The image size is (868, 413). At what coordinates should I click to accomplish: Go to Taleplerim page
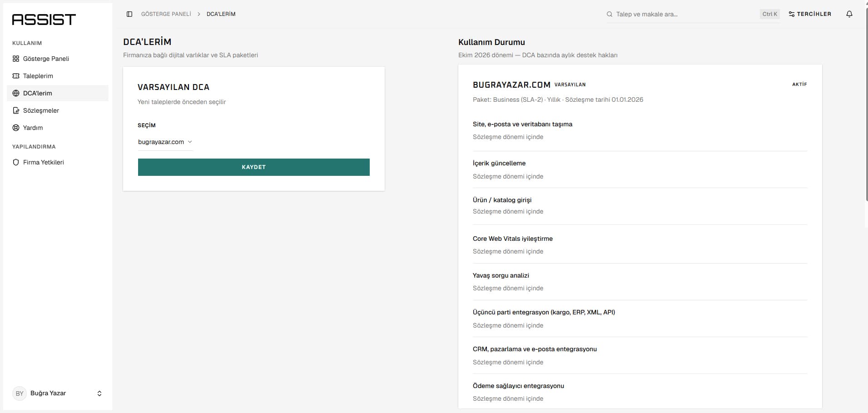pos(58,76)
